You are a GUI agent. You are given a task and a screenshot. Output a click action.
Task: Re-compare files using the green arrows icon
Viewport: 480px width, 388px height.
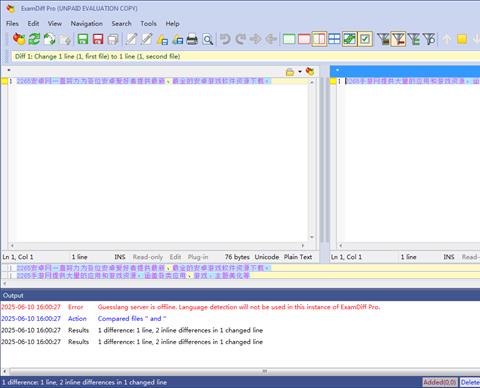(x=34, y=39)
